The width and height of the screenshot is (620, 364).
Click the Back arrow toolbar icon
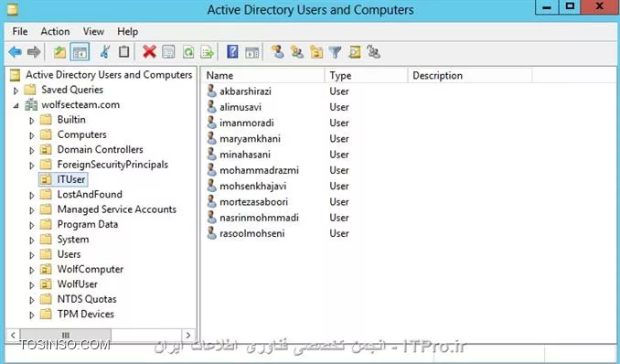tap(15, 52)
